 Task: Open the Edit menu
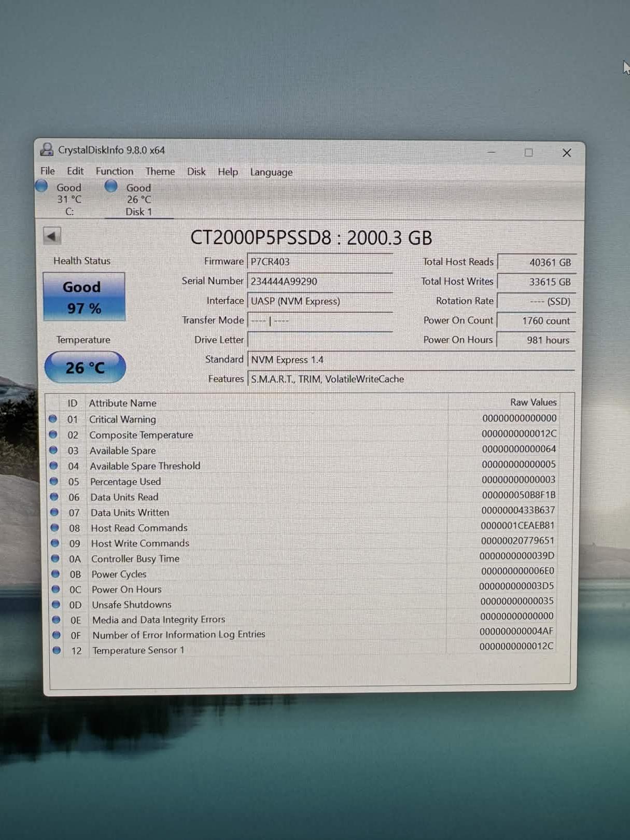(x=75, y=171)
